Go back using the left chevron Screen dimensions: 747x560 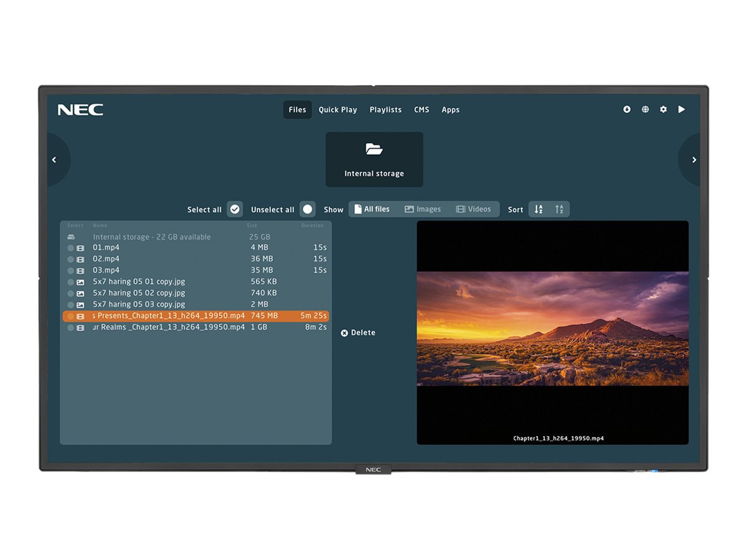coord(54,160)
